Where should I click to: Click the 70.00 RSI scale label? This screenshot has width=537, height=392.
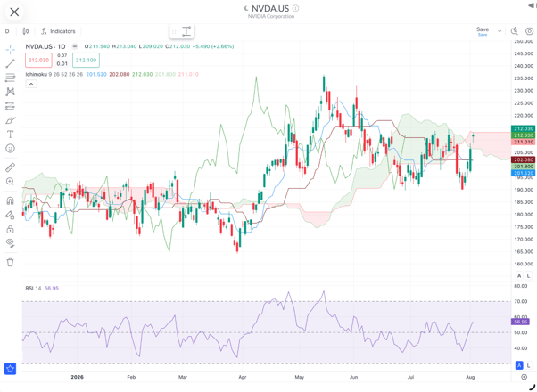[x=521, y=301]
